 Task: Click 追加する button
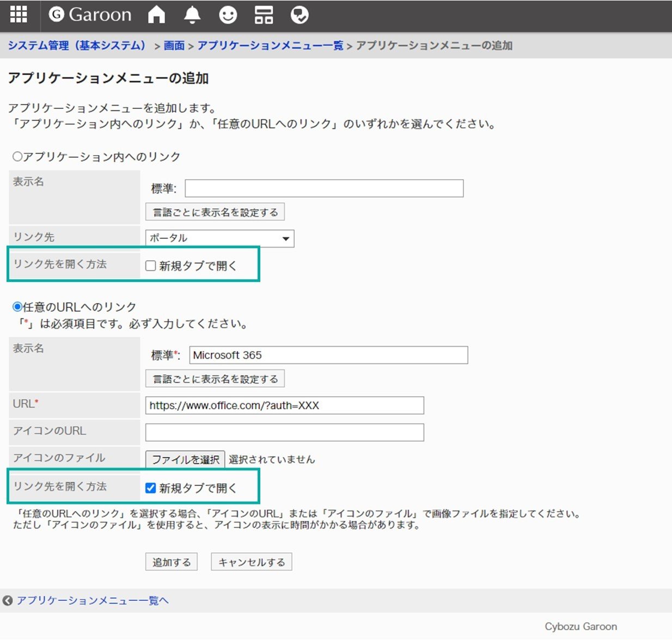point(172,562)
